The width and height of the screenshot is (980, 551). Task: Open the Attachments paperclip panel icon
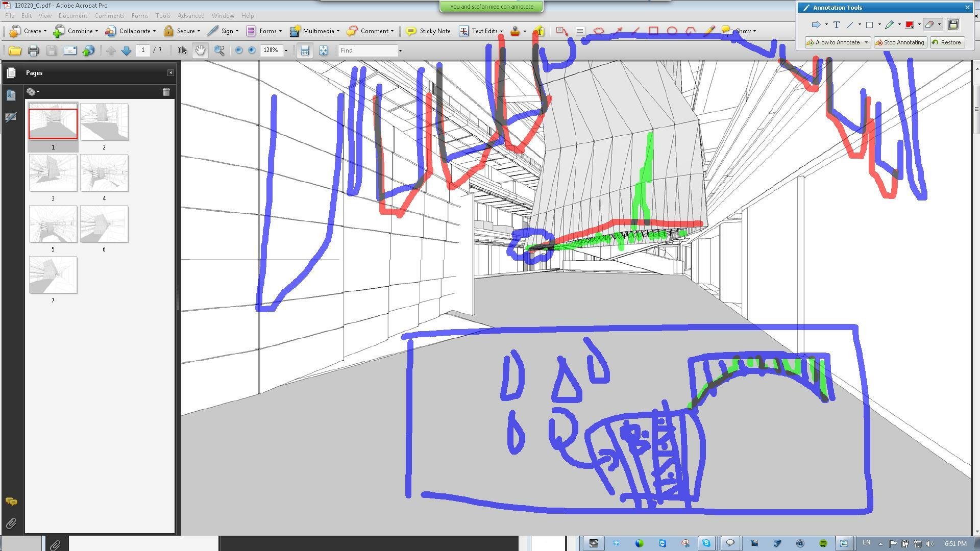pyautogui.click(x=11, y=523)
